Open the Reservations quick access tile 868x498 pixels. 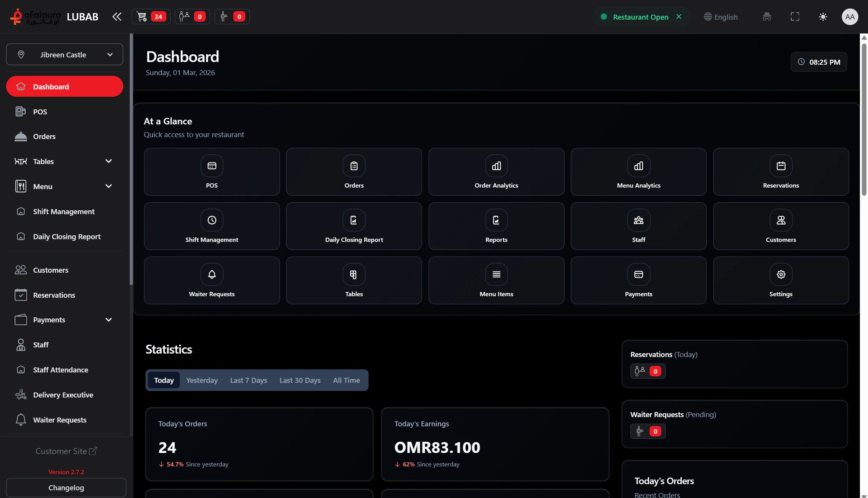[781, 172]
